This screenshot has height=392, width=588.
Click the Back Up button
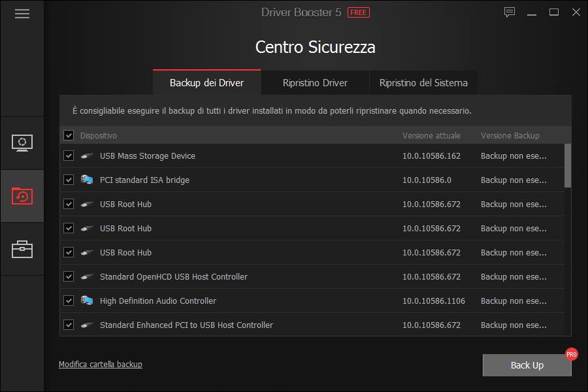(x=527, y=365)
